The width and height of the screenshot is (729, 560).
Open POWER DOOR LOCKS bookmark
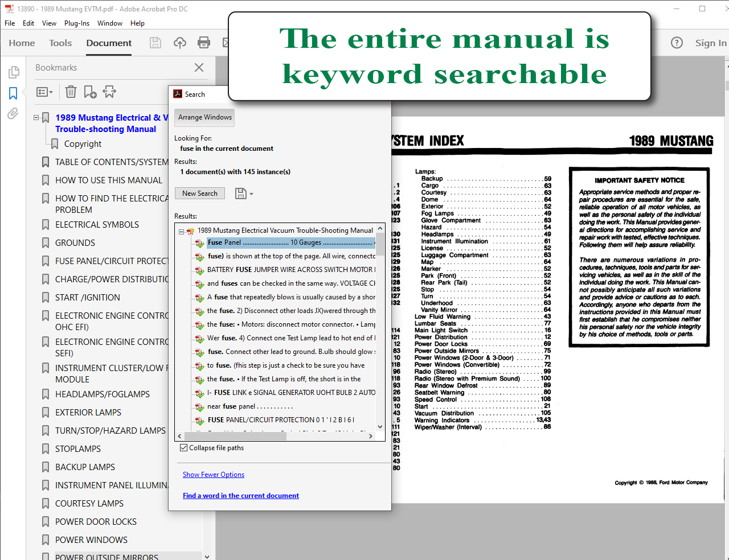point(96,522)
